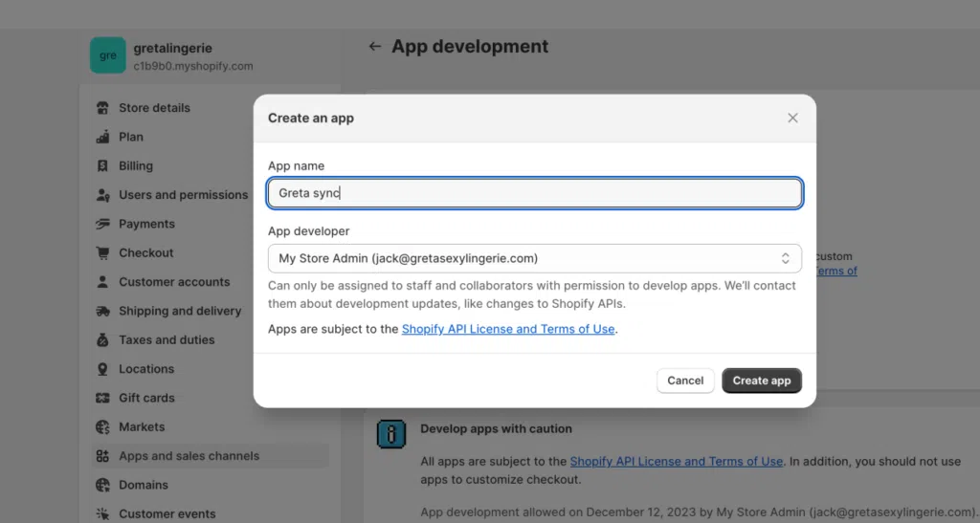Click the Shipping and delivery truck icon
Image resolution: width=980 pixels, height=523 pixels.
click(102, 311)
